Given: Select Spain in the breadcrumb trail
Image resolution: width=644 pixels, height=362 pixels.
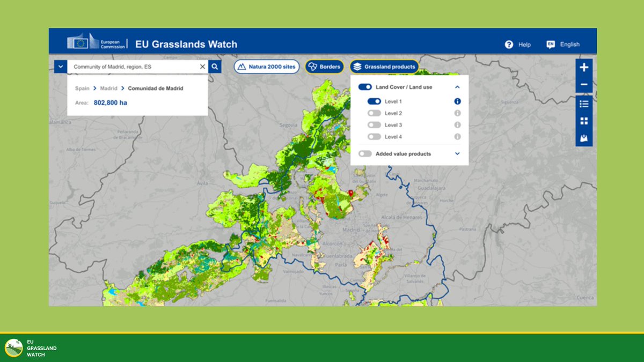Looking at the screenshot, I should (x=82, y=88).
